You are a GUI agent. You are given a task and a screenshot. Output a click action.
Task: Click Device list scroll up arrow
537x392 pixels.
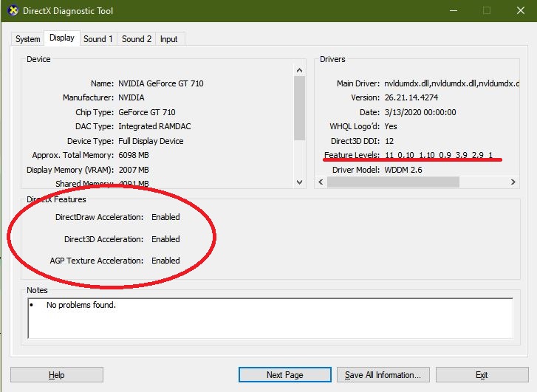tap(299, 70)
